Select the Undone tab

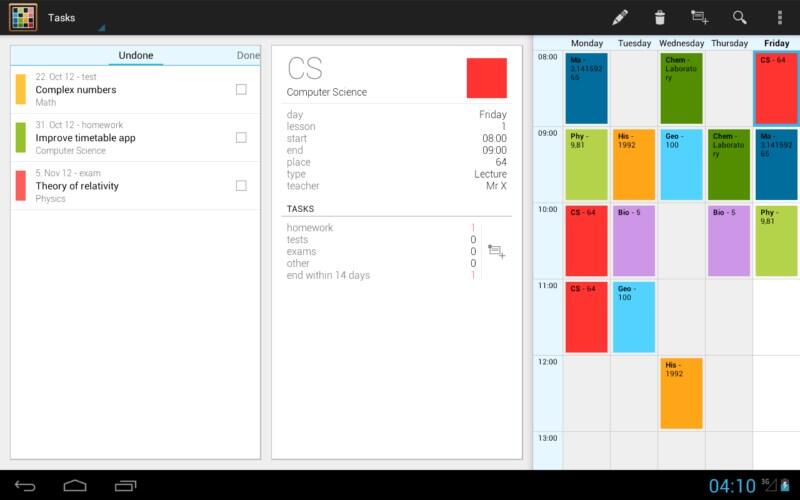coord(136,55)
